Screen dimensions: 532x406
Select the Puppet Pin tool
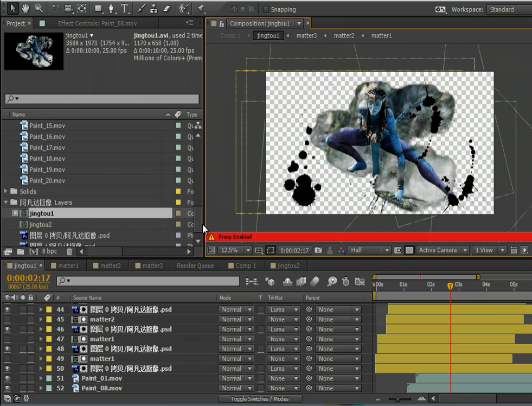coord(201,9)
